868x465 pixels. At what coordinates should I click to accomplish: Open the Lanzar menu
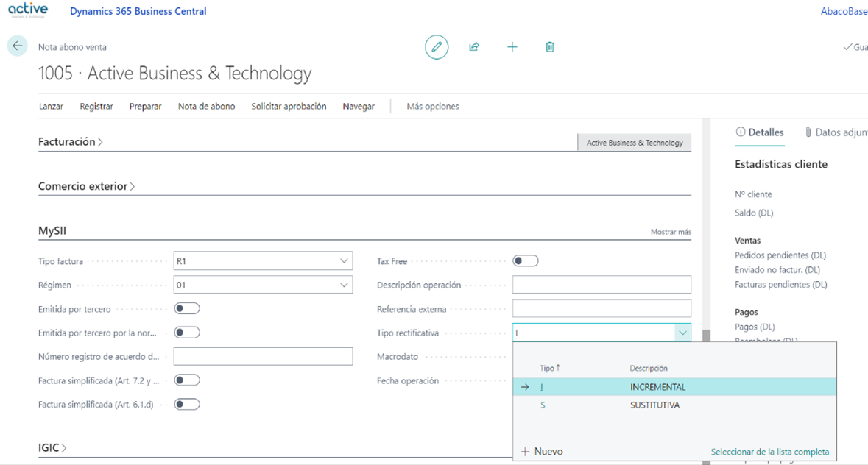(x=51, y=106)
